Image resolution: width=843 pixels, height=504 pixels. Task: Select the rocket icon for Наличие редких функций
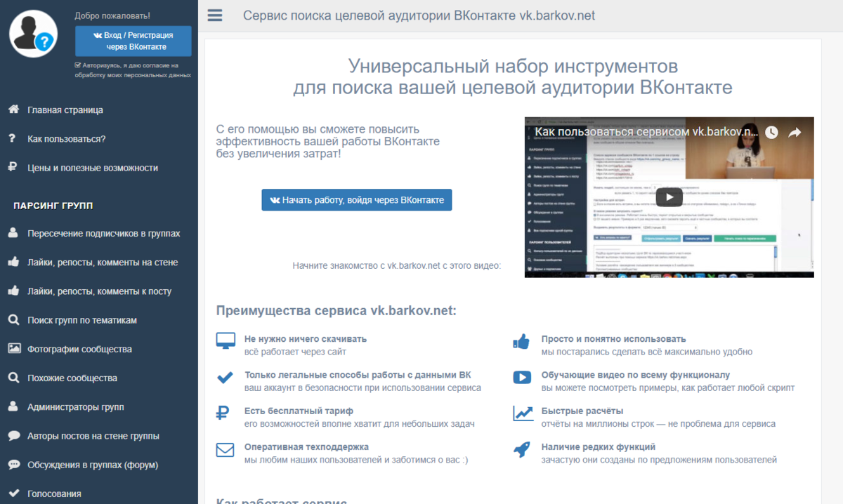(522, 450)
